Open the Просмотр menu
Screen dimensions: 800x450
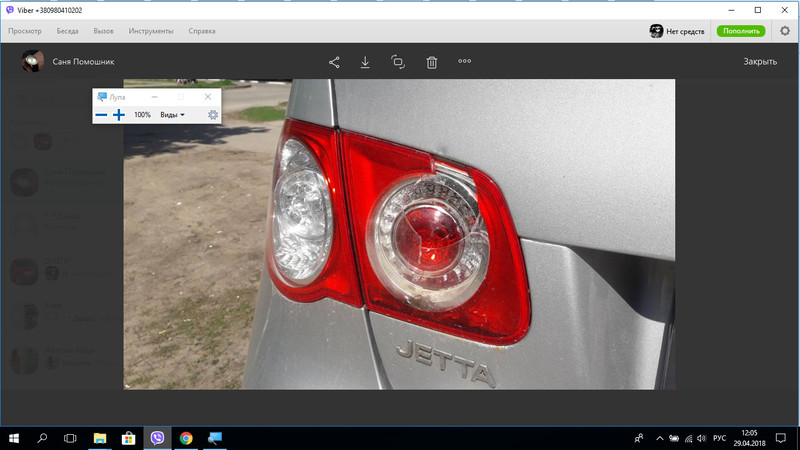point(24,31)
